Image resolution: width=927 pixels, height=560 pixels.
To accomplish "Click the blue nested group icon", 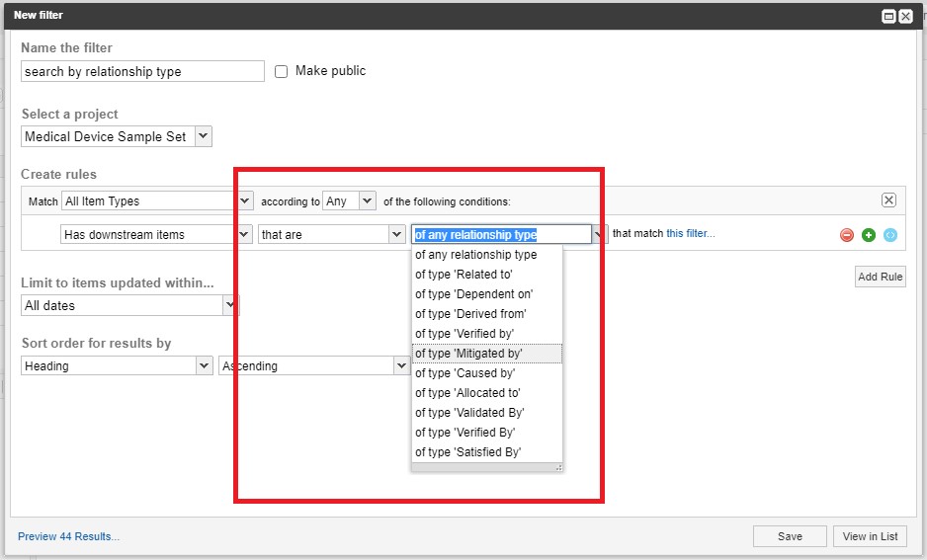I will click(x=889, y=235).
